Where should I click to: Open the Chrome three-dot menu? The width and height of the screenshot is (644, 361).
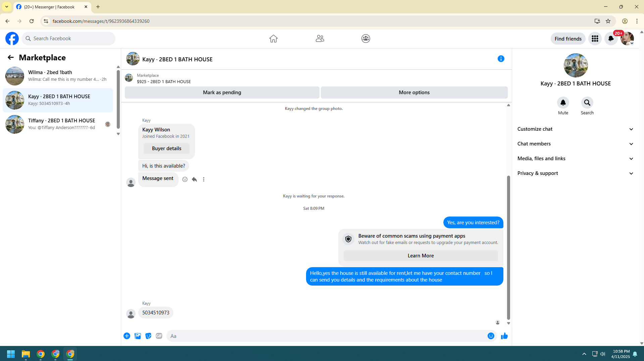point(637,21)
